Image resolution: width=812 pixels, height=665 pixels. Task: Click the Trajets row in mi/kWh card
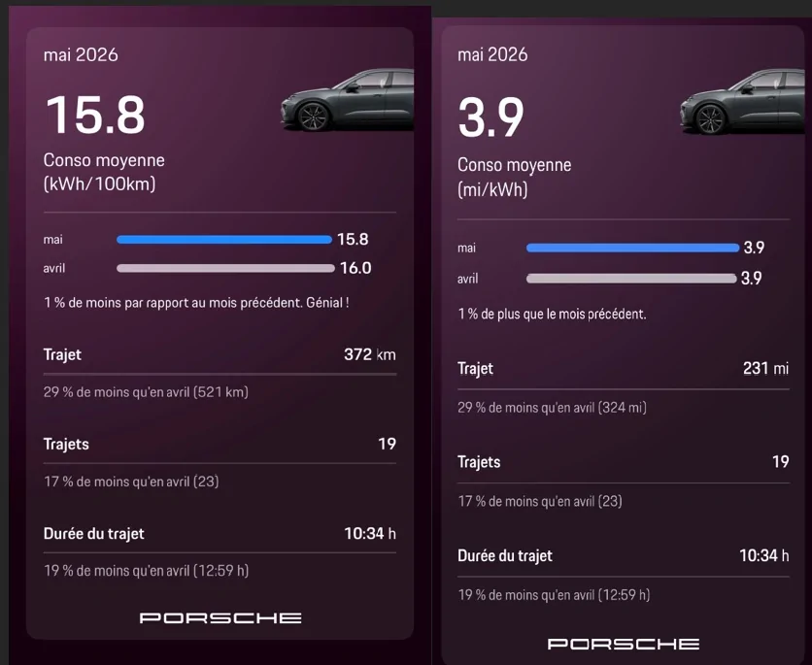(624, 462)
